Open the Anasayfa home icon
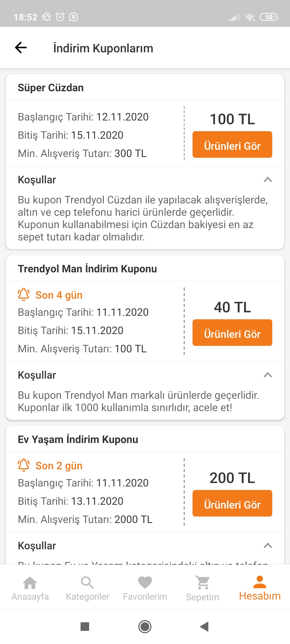 (30, 583)
